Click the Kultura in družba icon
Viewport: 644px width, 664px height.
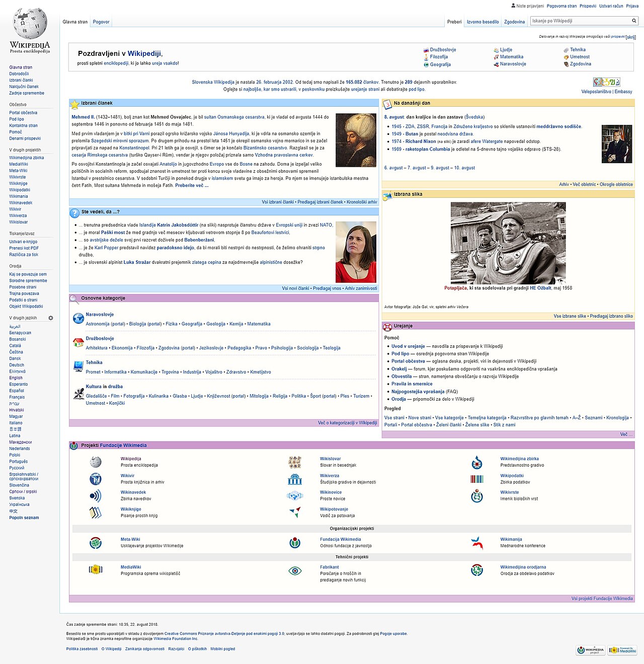[78, 394]
